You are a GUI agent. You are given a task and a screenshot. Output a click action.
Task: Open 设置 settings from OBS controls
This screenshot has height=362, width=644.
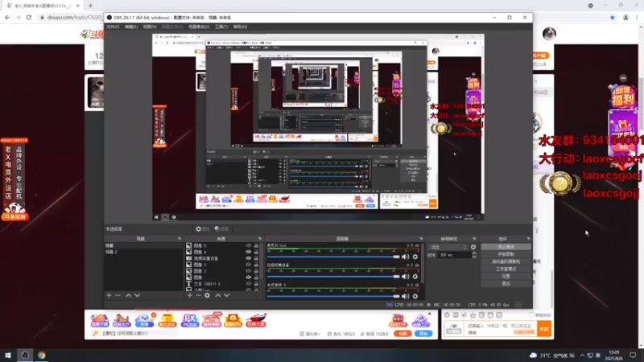click(506, 276)
